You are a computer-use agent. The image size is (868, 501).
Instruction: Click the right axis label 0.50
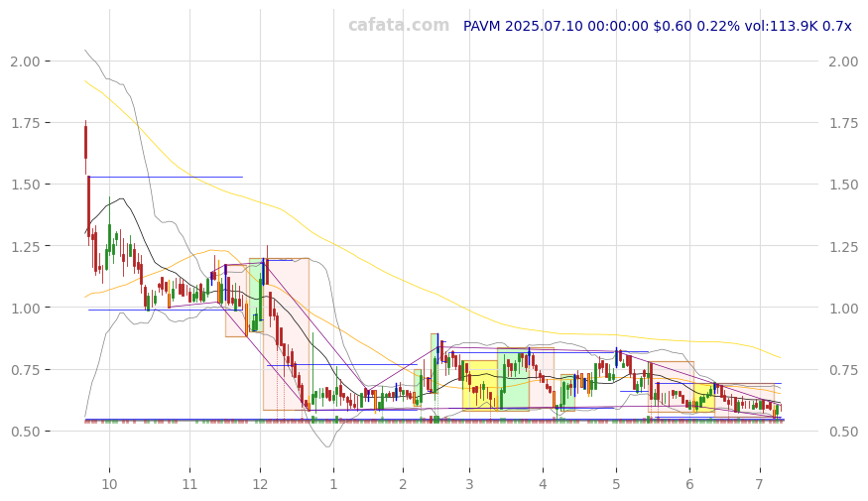tap(843, 432)
